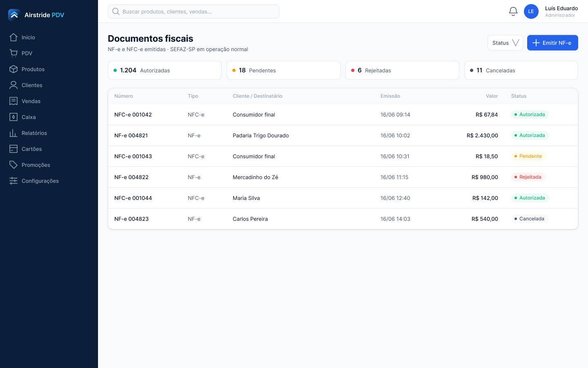588x368 pixels.
Task: Select client Carlos Pereira
Action: pos(250,219)
